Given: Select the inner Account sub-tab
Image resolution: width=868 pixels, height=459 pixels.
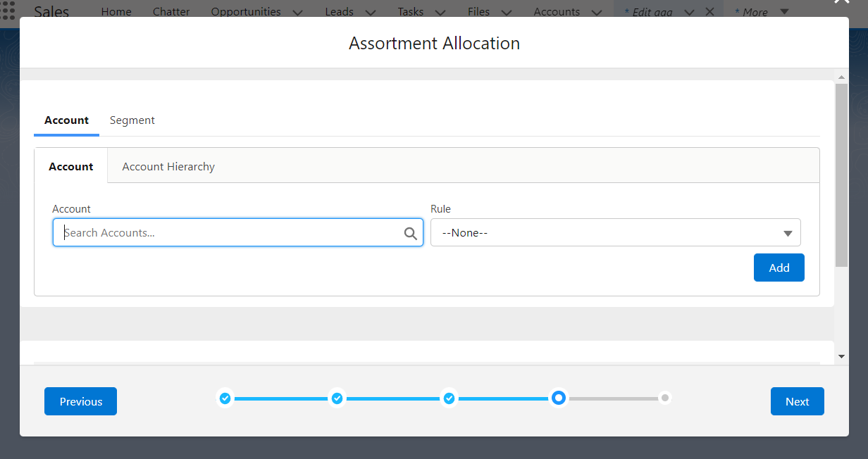Looking at the screenshot, I should click(70, 167).
